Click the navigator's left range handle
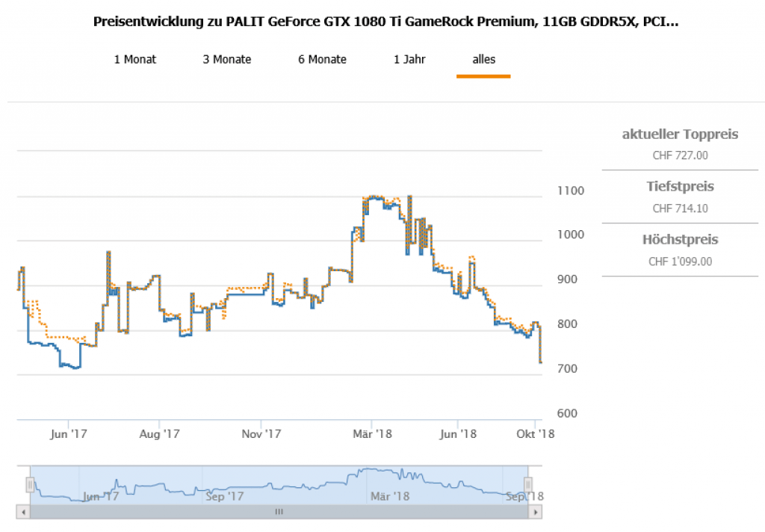 point(31,484)
